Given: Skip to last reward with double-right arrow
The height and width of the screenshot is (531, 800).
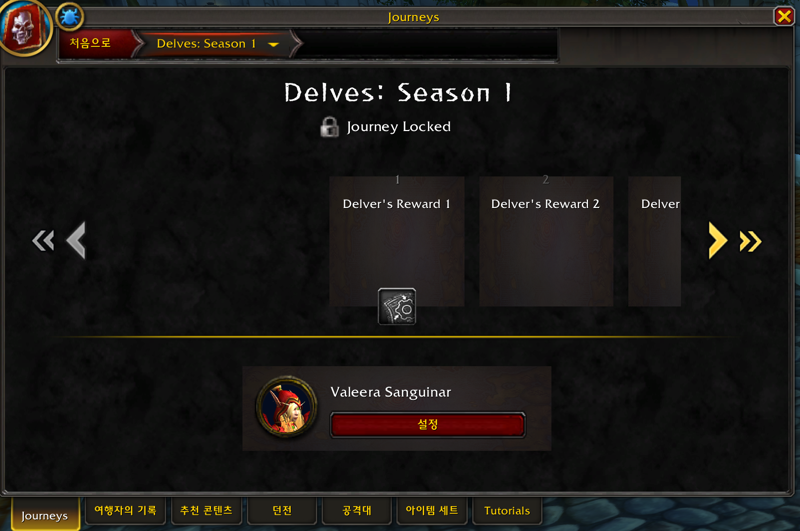Looking at the screenshot, I should pyautogui.click(x=751, y=241).
